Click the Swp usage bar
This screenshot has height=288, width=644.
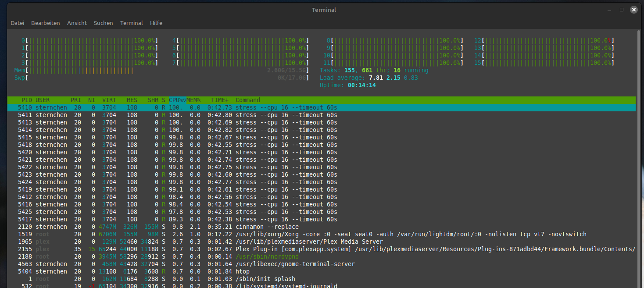point(161,78)
